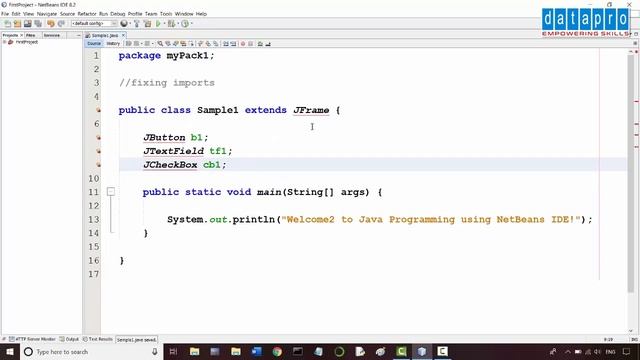Click the red Start Macro Recording icon
This screenshot has height=360, width=640.
(x=243, y=44)
